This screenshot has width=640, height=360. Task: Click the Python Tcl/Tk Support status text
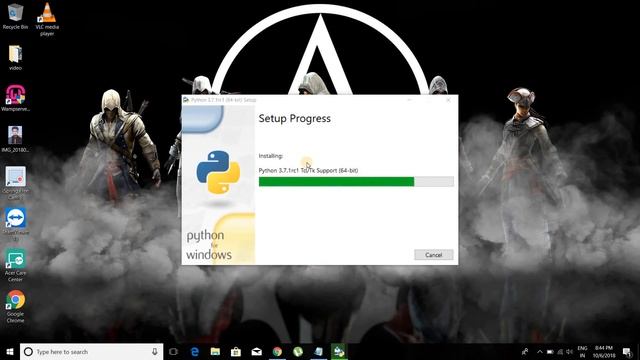coord(308,170)
